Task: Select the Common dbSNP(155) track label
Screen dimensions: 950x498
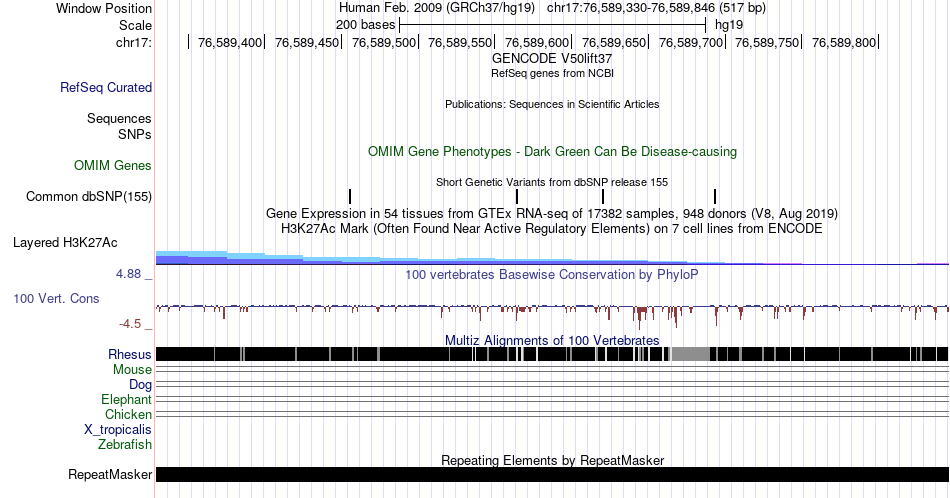Action: coord(89,196)
